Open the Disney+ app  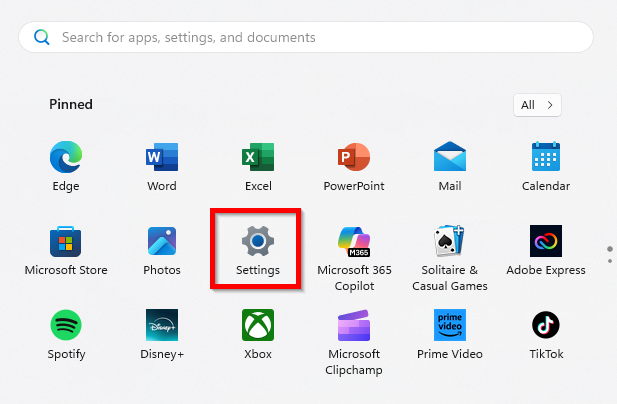pos(162,335)
